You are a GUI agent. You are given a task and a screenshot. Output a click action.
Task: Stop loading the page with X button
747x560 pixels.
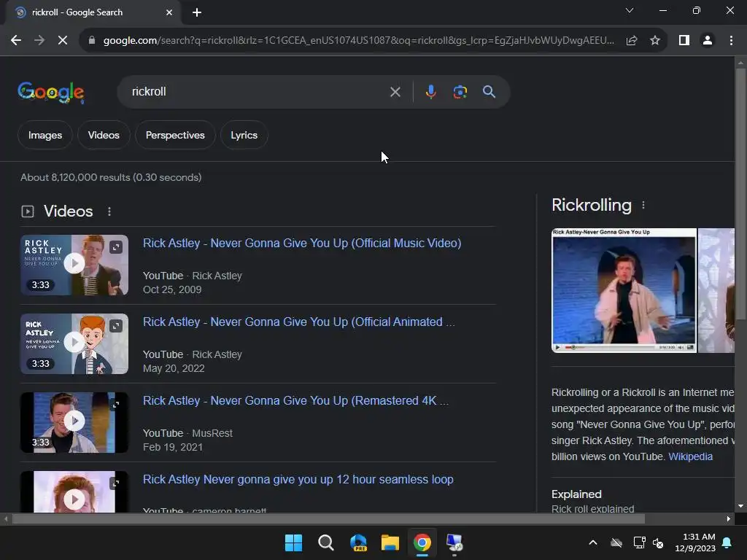[63, 41]
